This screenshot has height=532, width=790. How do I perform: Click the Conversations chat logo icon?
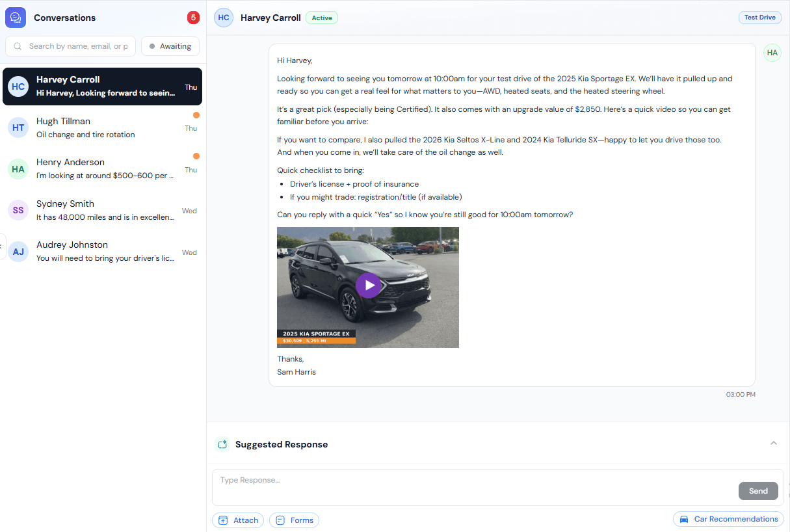tap(16, 18)
